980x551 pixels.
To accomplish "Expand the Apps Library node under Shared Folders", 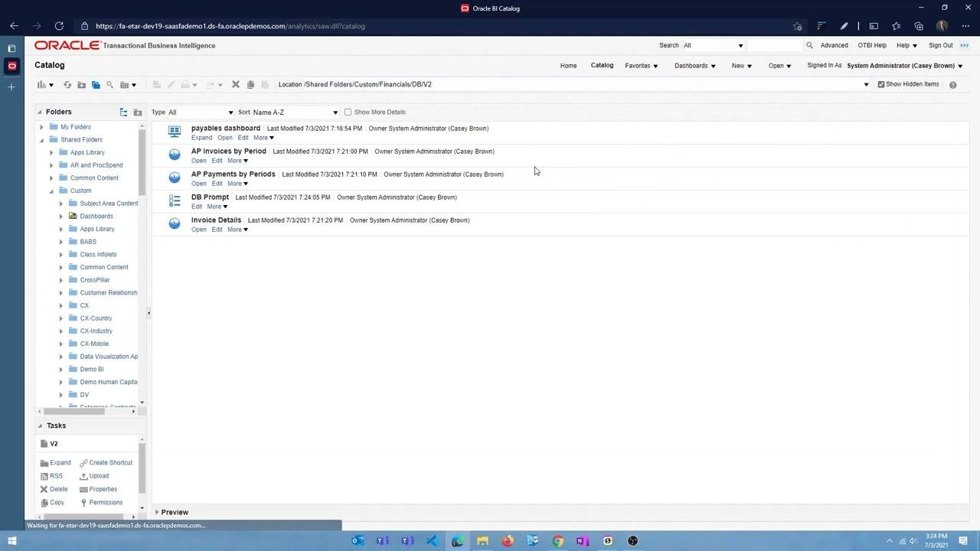I will coord(51,152).
